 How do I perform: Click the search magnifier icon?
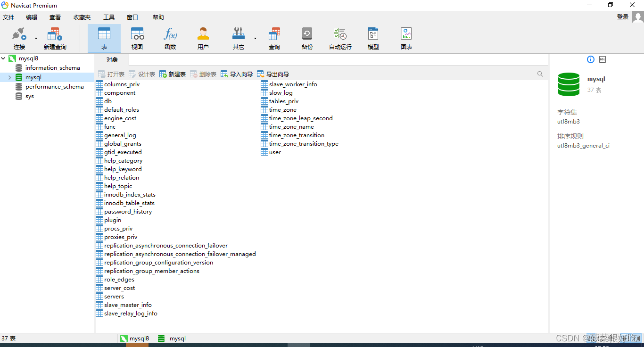click(540, 74)
